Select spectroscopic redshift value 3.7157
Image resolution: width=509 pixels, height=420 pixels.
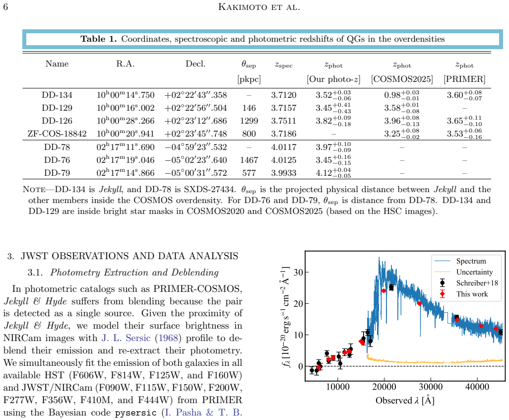point(284,108)
